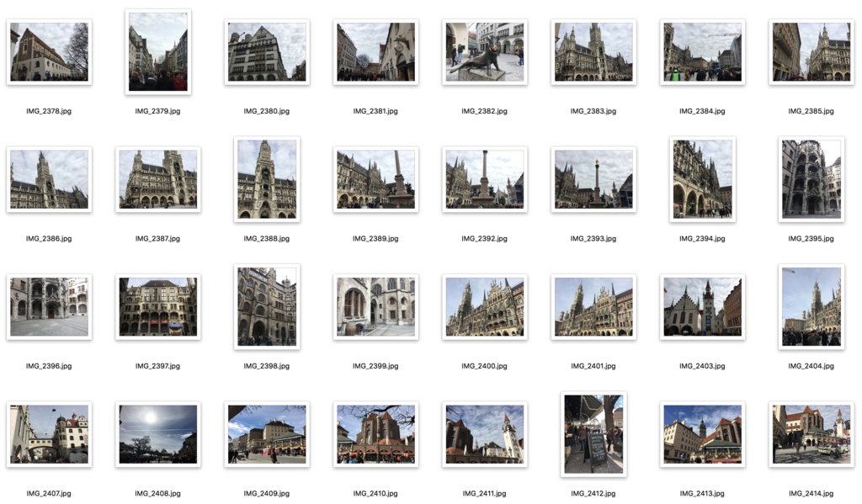862x504 pixels.
Task: Click the IMG_2400.jpg thumbnail
Action: click(484, 307)
